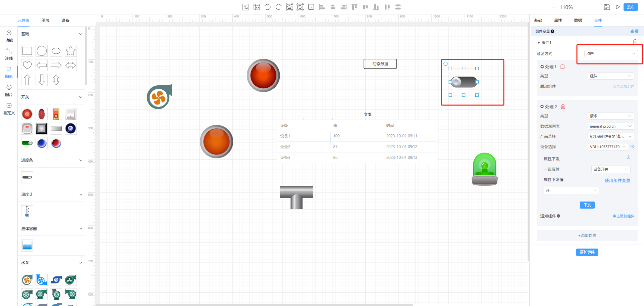Image resolution: width=644 pixels, height=306 pixels.
Task: Pick the thermometer component under 温度计
Action: coord(27,211)
